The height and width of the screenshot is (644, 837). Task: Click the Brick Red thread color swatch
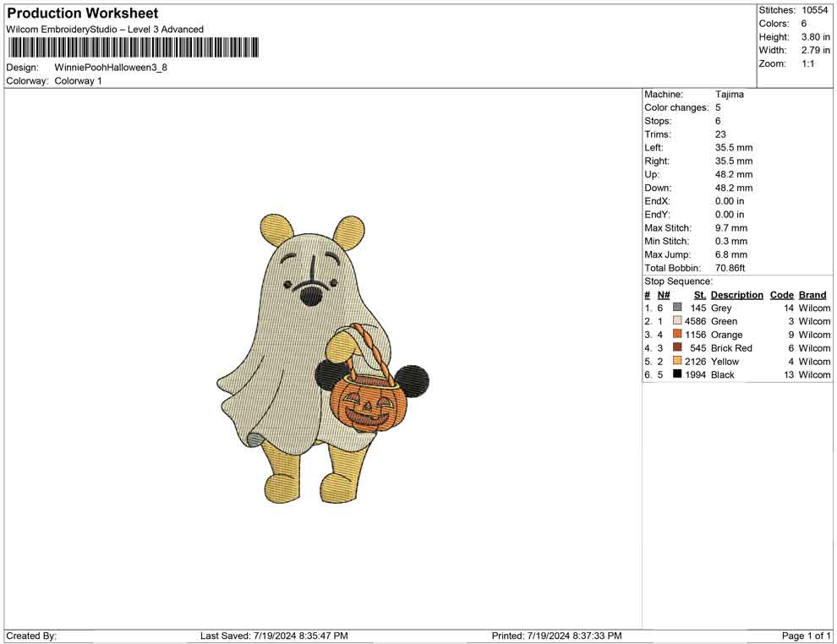[x=677, y=347]
